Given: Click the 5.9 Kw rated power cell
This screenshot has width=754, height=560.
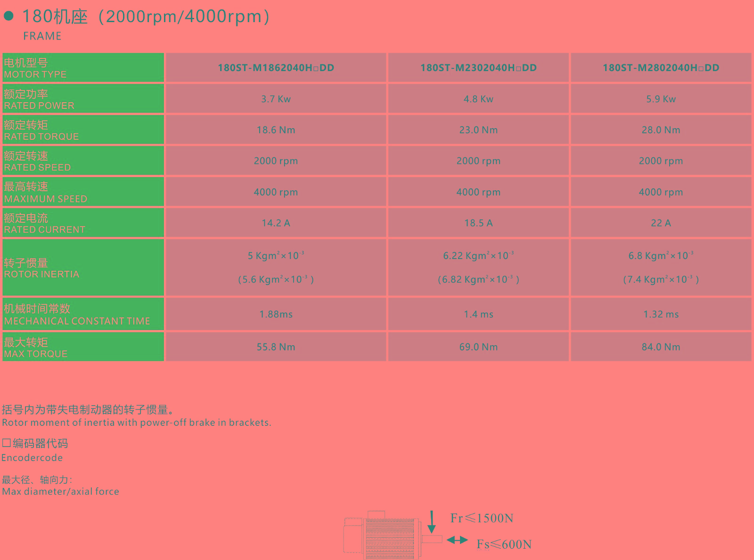Looking at the screenshot, I should coord(661,99).
